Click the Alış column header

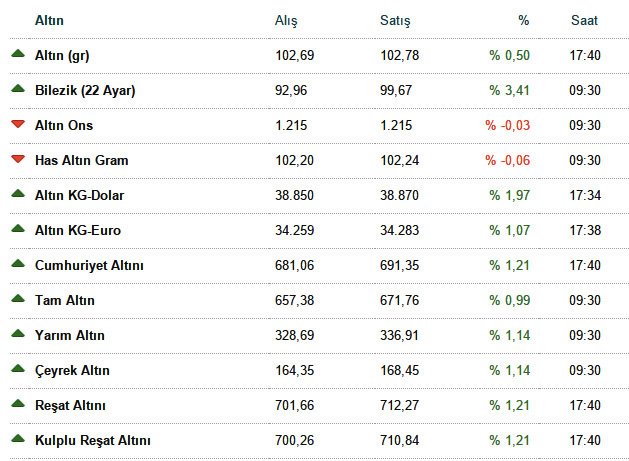tap(286, 20)
